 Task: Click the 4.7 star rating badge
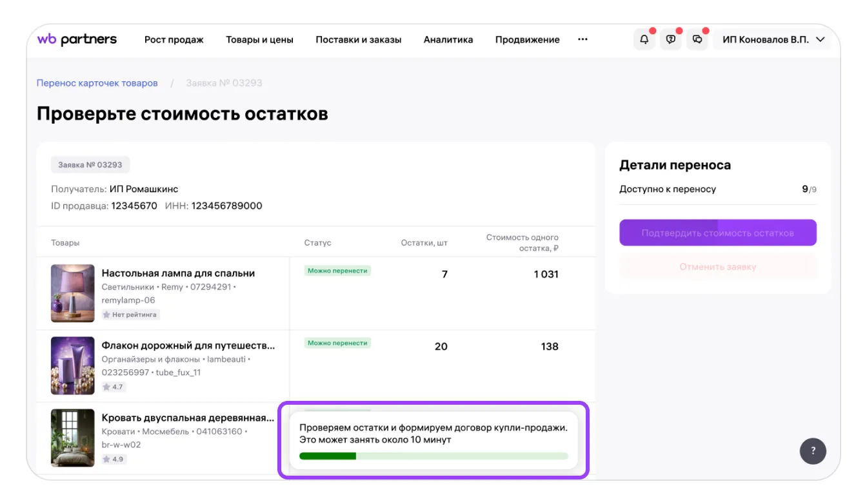coord(114,387)
